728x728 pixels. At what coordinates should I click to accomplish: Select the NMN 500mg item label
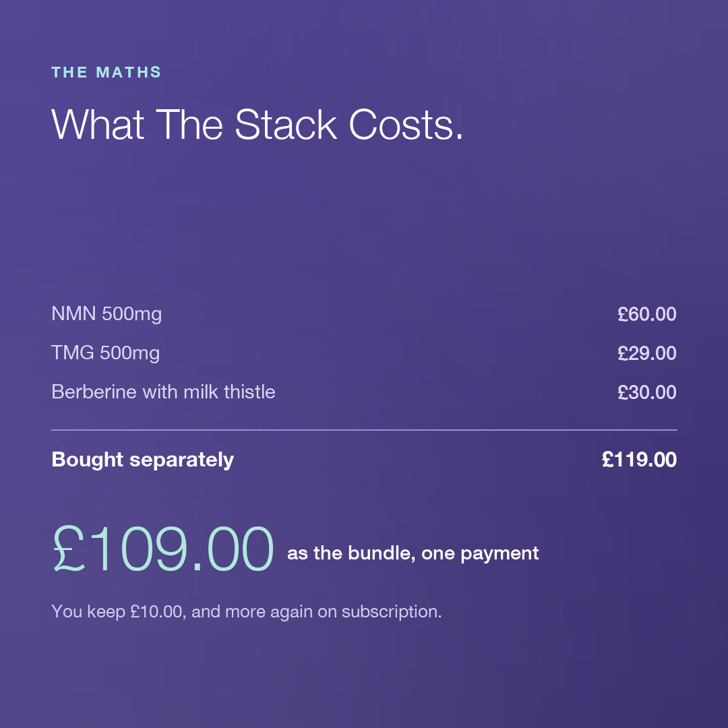[x=107, y=314]
